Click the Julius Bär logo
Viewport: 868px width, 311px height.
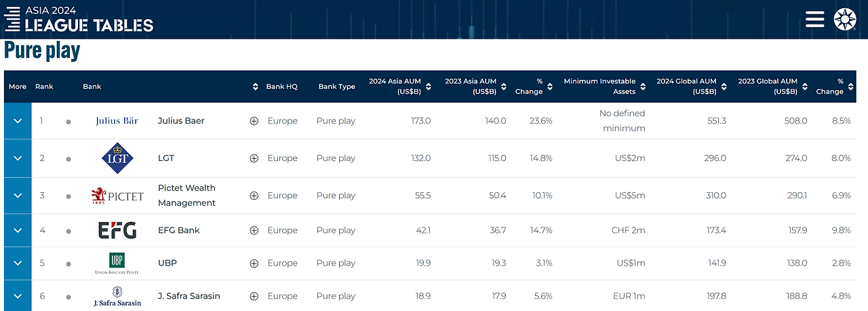(x=117, y=121)
